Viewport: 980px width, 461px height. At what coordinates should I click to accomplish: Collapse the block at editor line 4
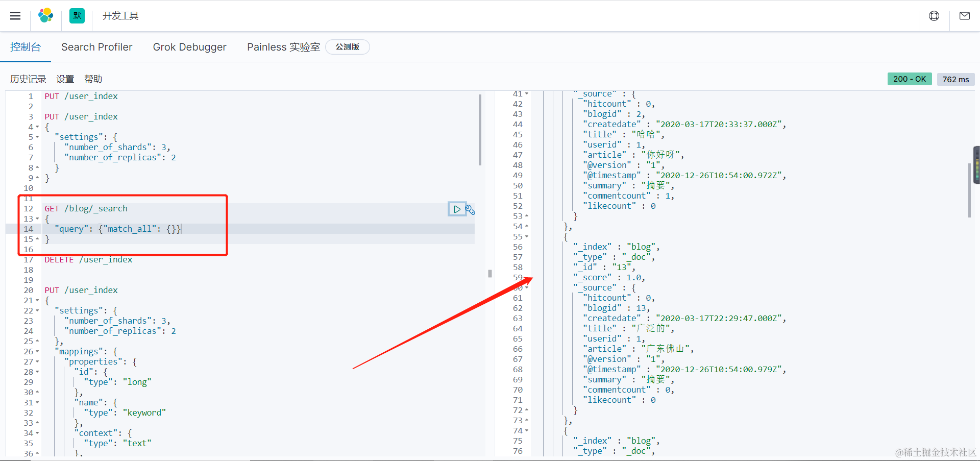click(x=37, y=127)
